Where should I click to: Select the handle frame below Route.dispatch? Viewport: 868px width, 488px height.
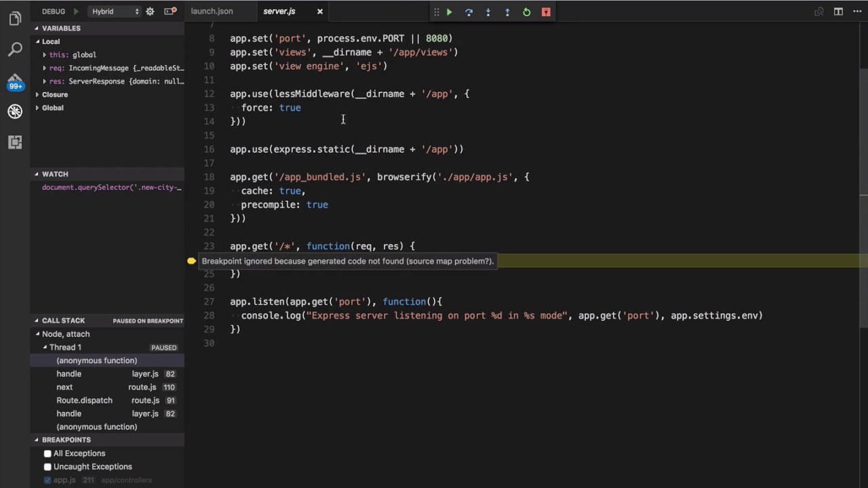pos(107,413)
